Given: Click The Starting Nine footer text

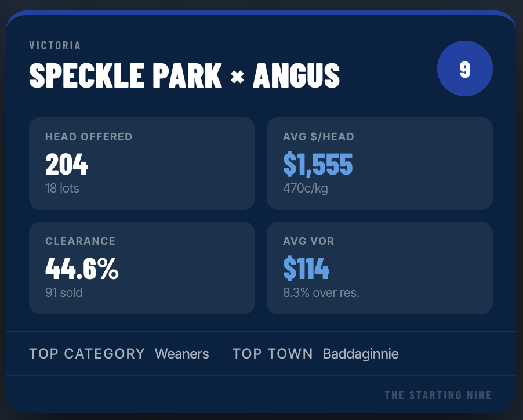Looking at the screenshot, I should pos(438,396).
